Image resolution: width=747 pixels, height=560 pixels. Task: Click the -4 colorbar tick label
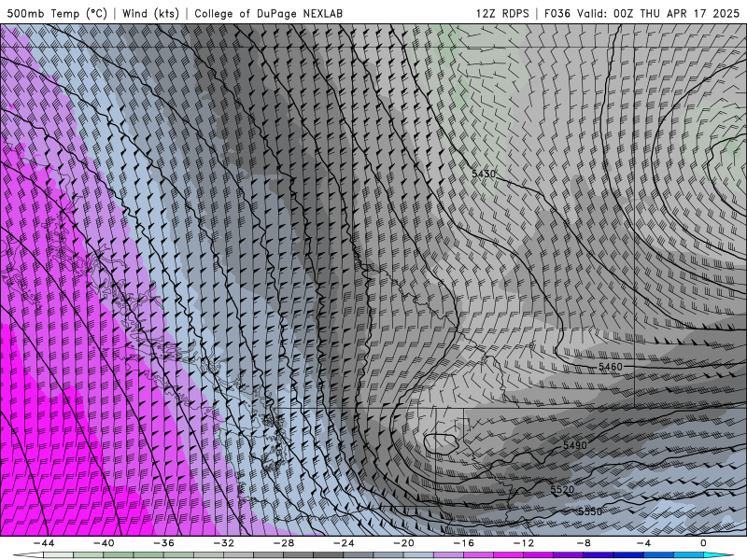click(643, 543)
